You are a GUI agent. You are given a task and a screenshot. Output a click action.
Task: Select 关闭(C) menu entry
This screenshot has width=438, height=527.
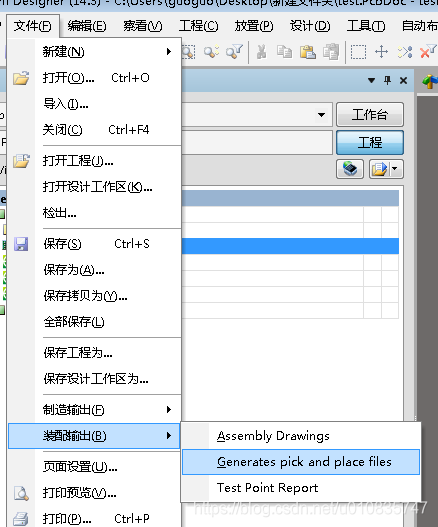pos(94,130)
